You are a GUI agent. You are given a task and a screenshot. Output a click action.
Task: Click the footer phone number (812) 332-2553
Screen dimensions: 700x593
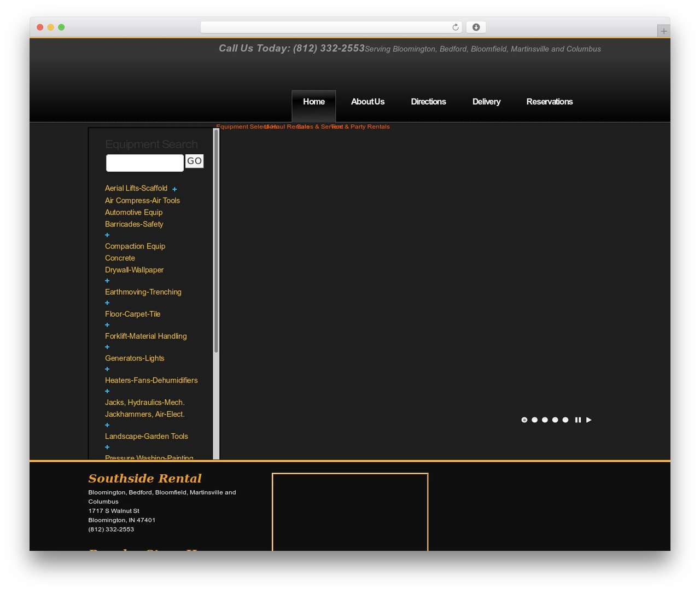pyautogui.click(x=111, y=530)
